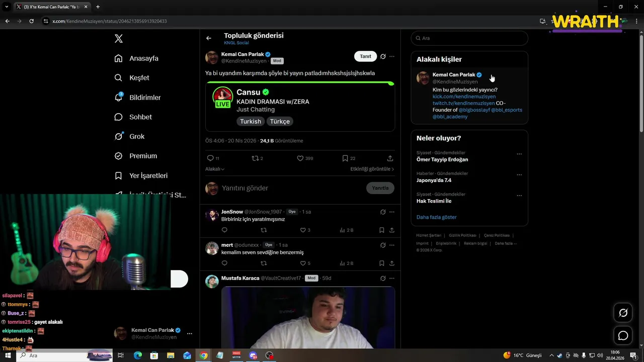This screenshot has height=362, width=644.
Task: Open more options for Ömer Tayyip Erdoğan trend
Action: pos(519,154)
